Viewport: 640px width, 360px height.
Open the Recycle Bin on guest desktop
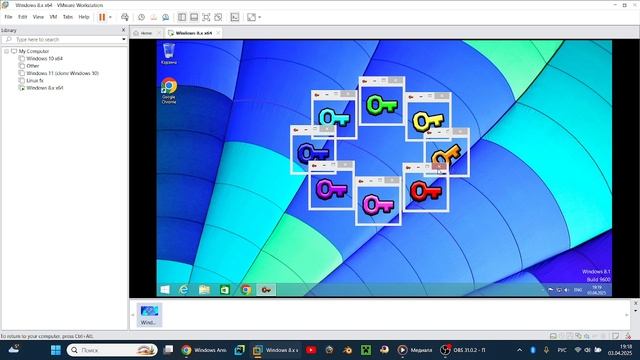tap(169, 54)
